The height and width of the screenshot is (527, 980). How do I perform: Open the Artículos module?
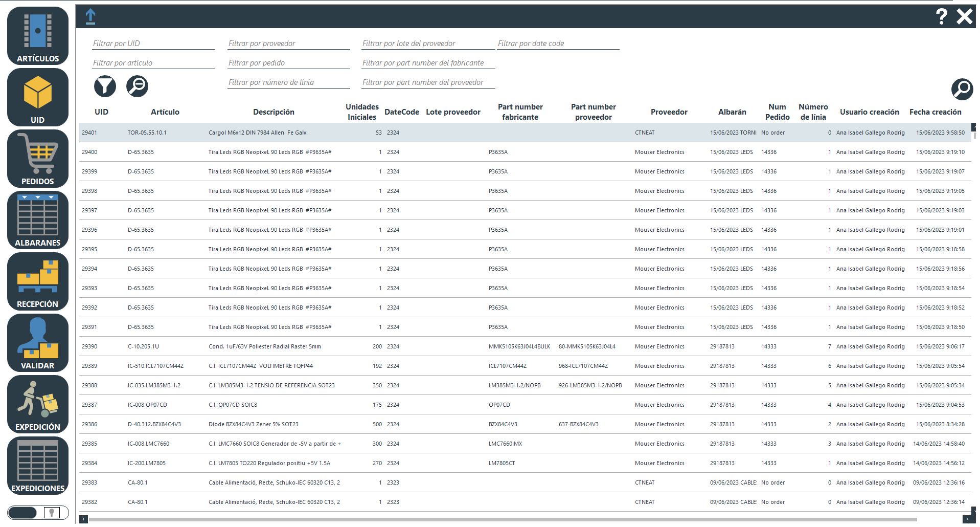38,36
